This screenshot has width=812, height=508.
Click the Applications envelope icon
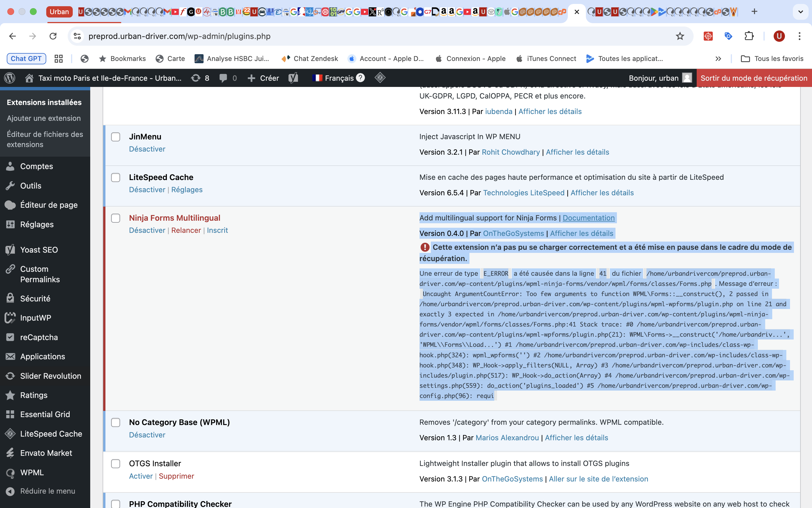tap(10, 356)
